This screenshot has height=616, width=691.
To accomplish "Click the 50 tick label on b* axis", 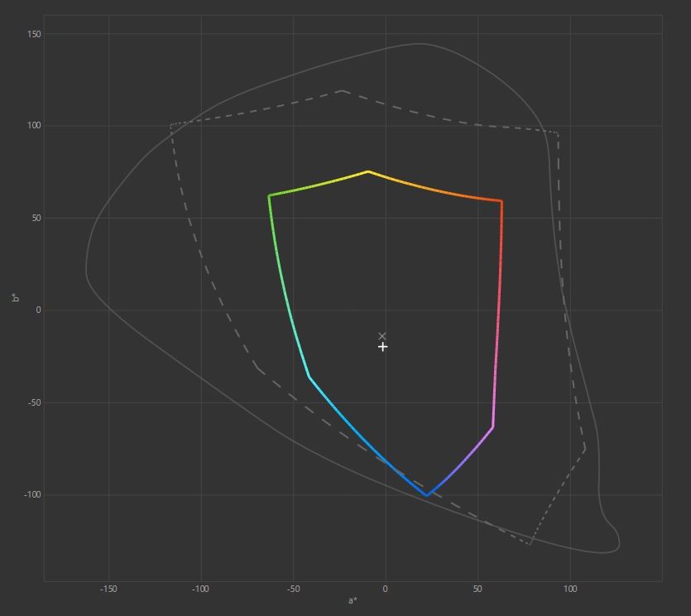I will tap(36, 219).
